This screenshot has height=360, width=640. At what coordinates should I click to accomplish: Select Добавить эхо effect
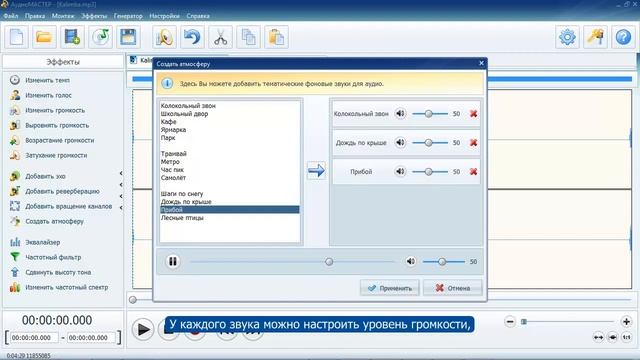click(x=45, y=176)
